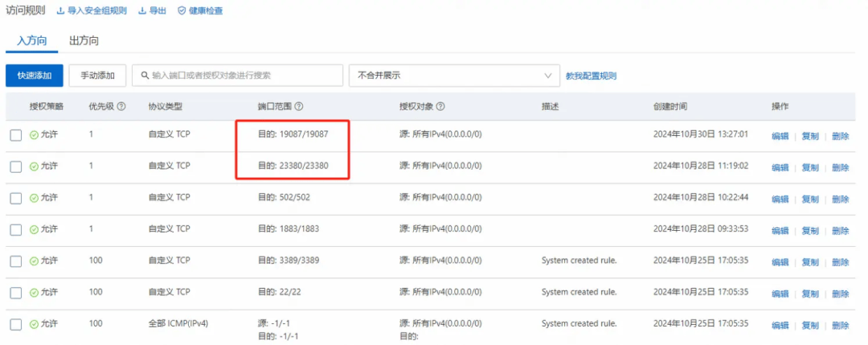This screenshot has height=345, width=868.
Task: Delete the port 22/22 rule
Action: (841, 294)
